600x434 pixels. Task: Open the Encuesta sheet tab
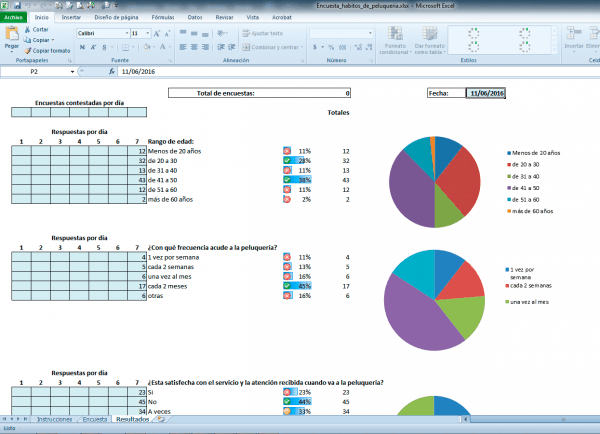click(x=95, y=419)
